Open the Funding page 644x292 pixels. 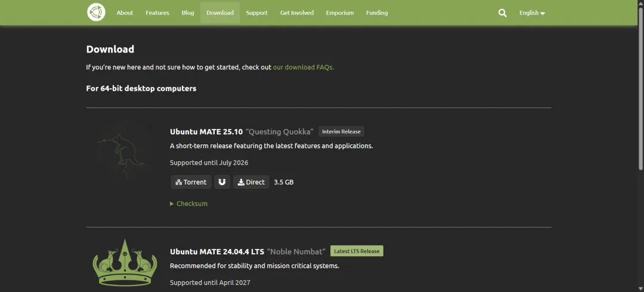tap(377, 13)
